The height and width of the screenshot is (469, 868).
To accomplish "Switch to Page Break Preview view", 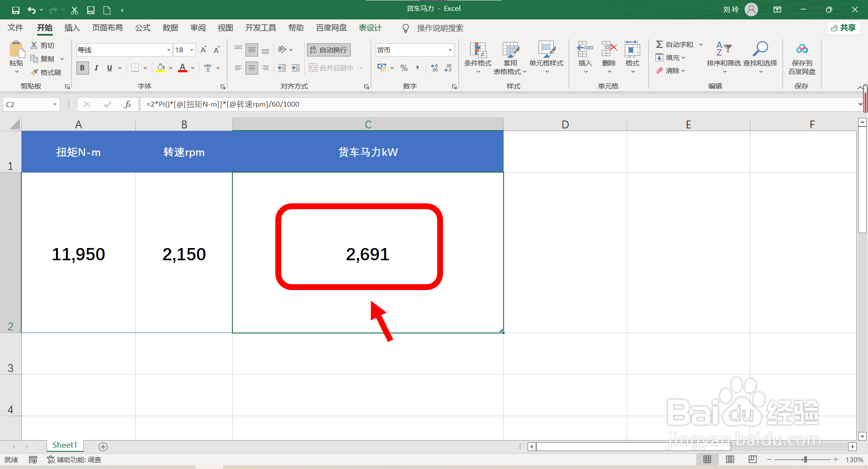I will [x=752, y=459].
